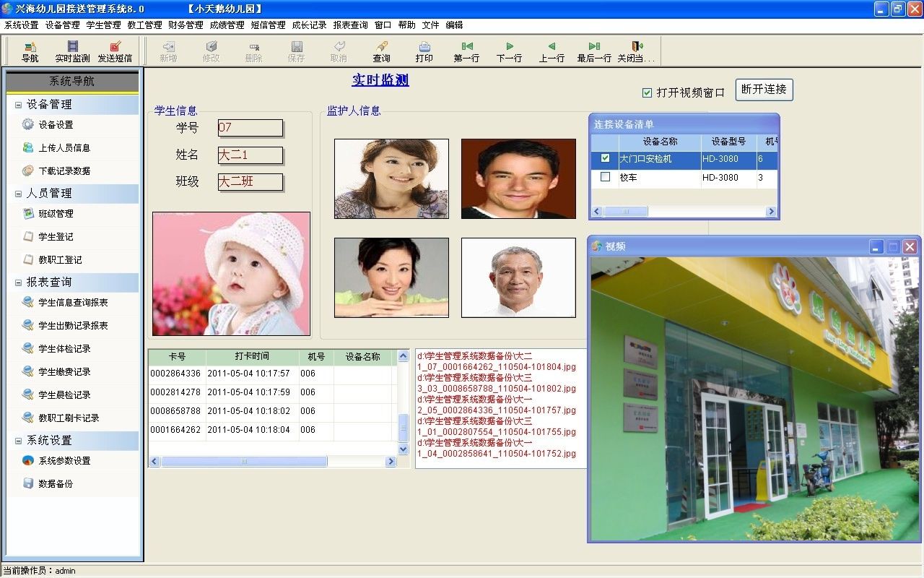
Task: Toggle the 打开视频窗口 checkbox
Action: point(647,92)
